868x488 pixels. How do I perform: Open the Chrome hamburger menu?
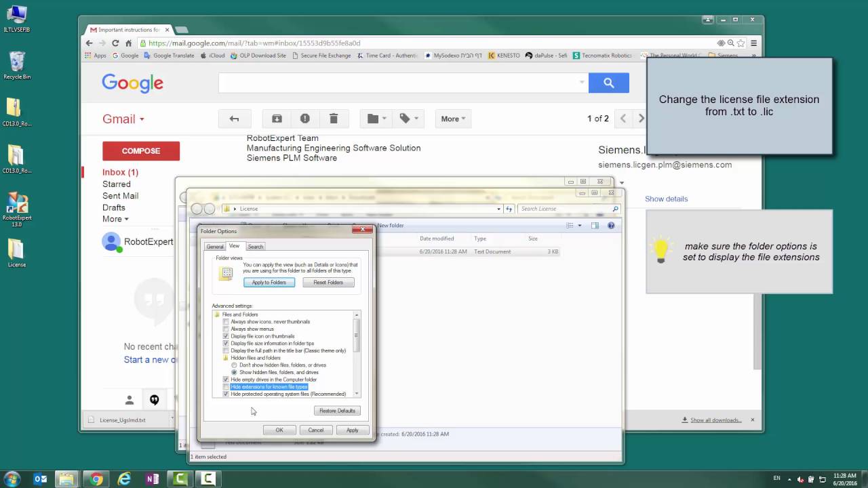point(753,43)
